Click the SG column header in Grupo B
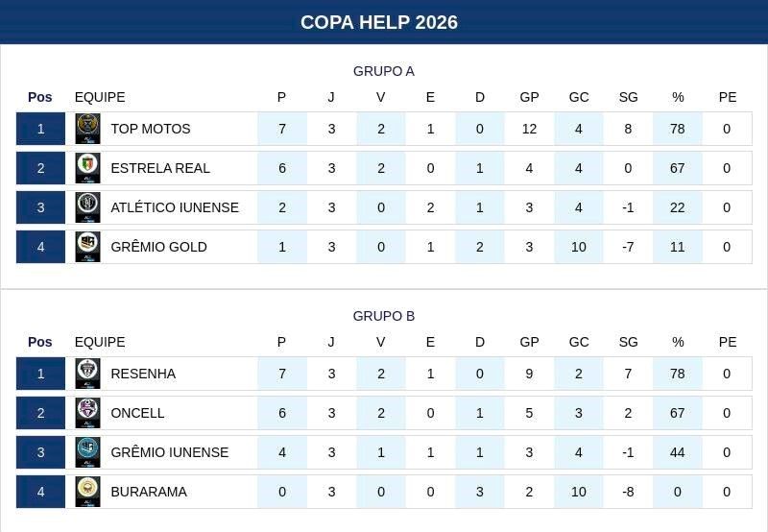 [628, 342]
